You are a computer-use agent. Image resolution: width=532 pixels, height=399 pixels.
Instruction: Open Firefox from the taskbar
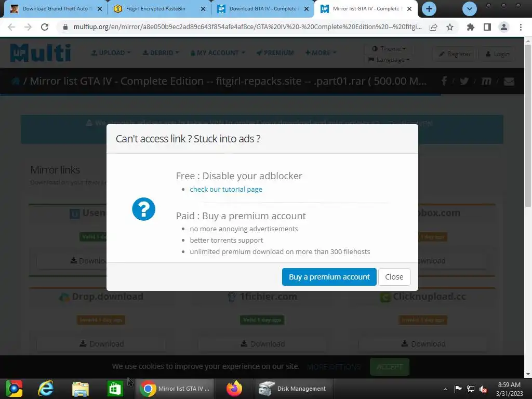(234, 389)
